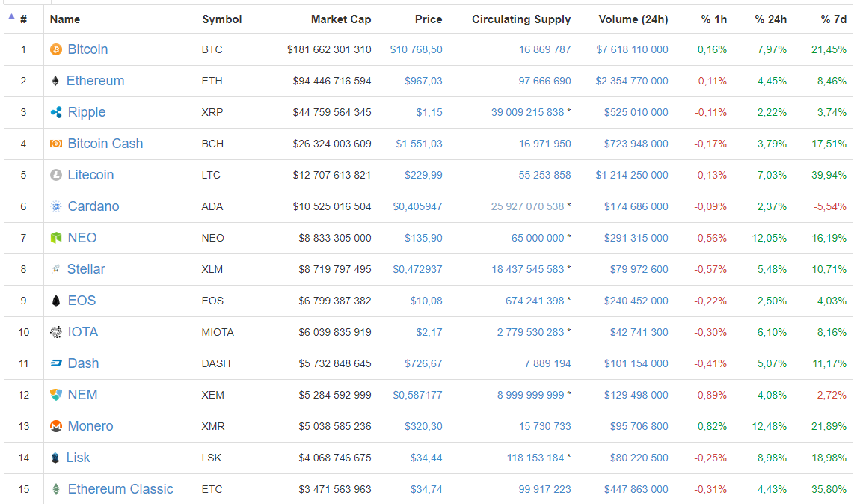Open the Bitcoin coin page link

pos(87,49)
